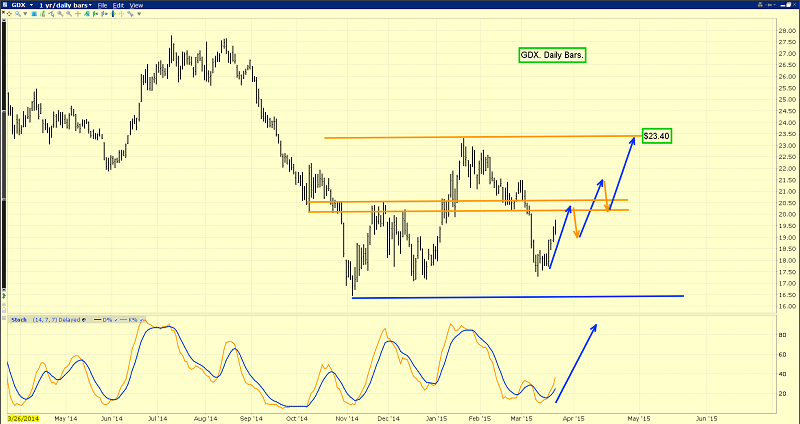Open the View menu
This screenshot has height=424, width=800.
pos(136,5)
